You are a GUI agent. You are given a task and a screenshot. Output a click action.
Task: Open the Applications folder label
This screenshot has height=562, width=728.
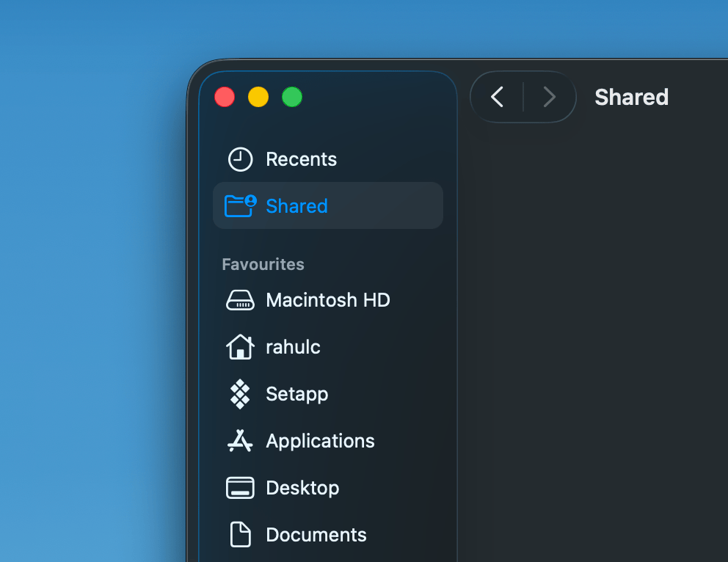321,442
